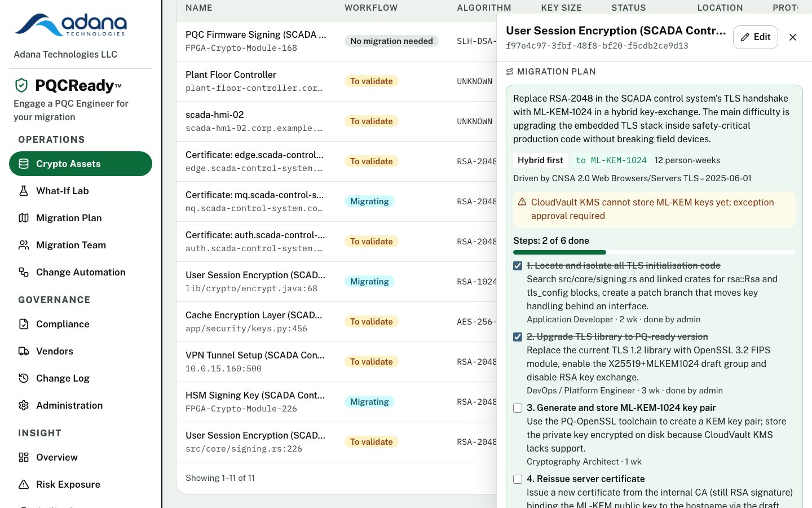Click the Migration Plan map icon
This screenshot has height=508, width=812.
click(24, 218)
